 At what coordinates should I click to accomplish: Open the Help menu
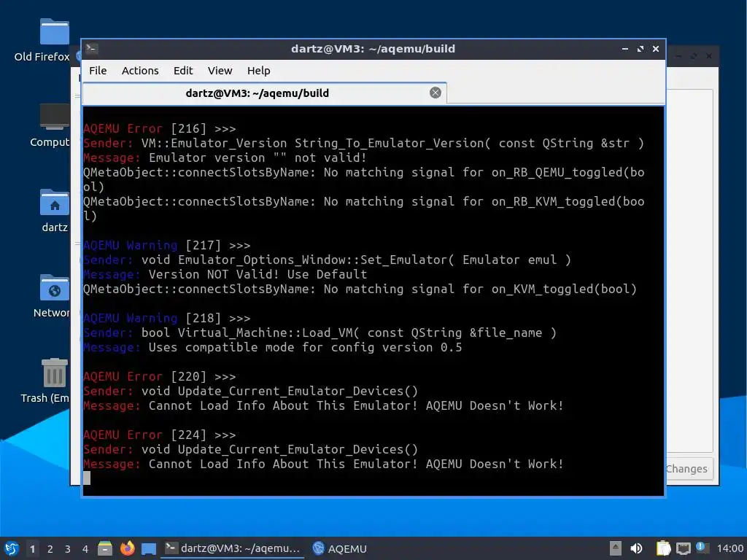click(x=259, y=71)
